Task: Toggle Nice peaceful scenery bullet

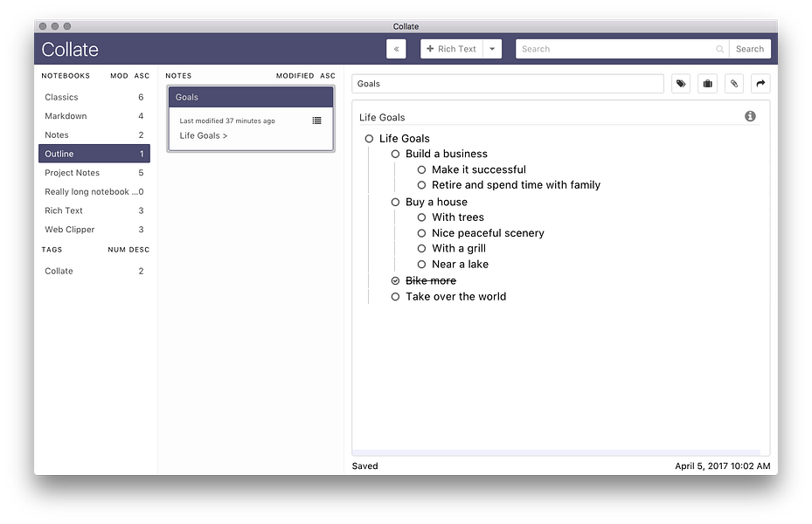Action: pyautogui.click(x=421, y=233)
